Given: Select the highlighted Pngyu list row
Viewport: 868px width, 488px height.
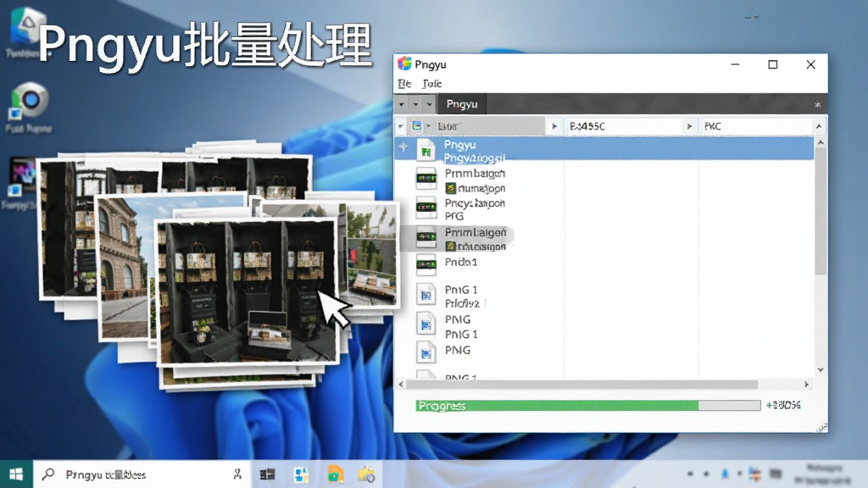Looking at the screenshot, I should pos(604,149).
